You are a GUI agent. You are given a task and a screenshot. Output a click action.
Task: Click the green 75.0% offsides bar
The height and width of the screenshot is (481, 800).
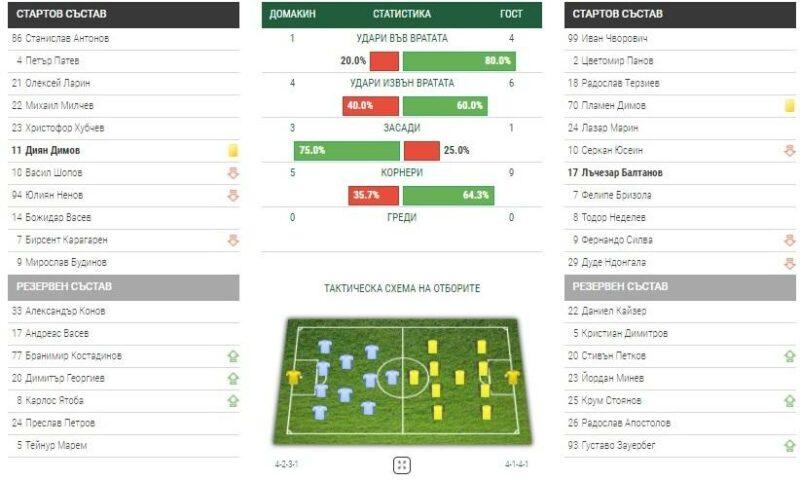[x=347, y=151]
